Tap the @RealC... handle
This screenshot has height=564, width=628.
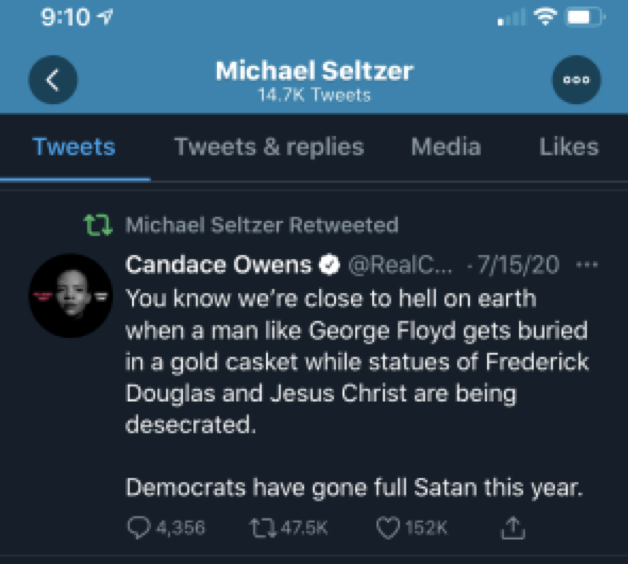(x=400, y=265)
